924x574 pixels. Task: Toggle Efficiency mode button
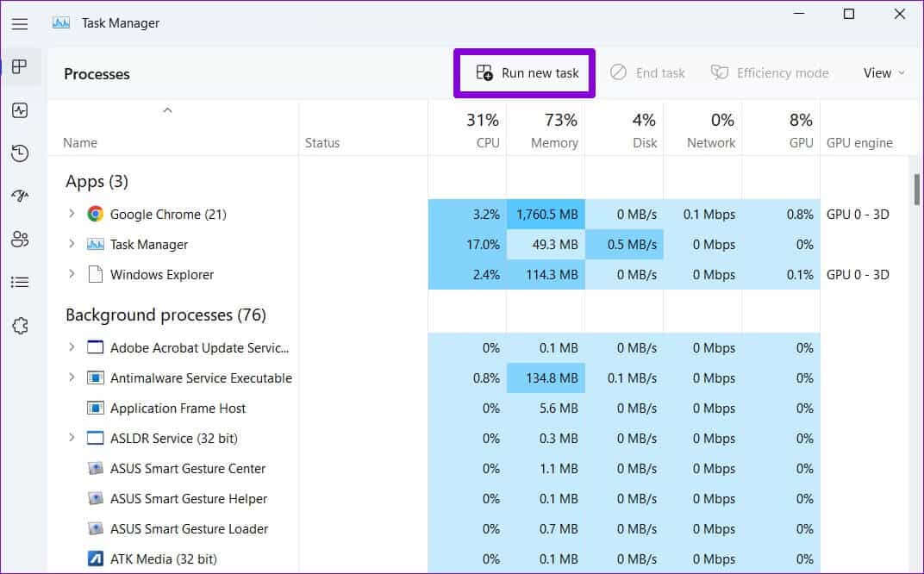(x=769, y=73)
